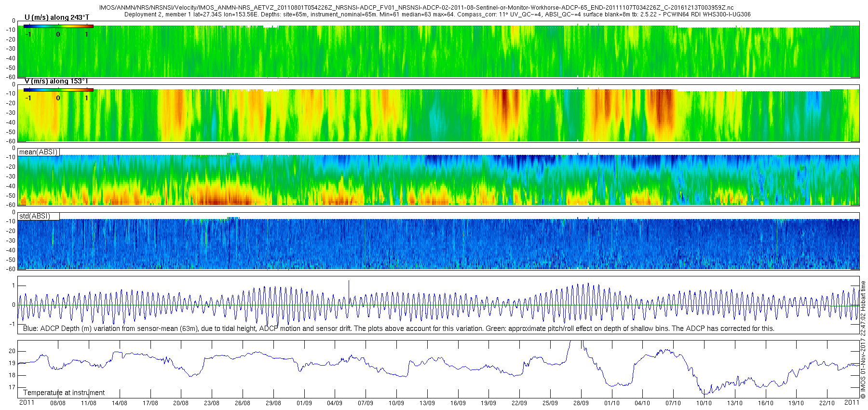Click the '23/08' date tick label
868x410 pixels.
coord(212,403)
